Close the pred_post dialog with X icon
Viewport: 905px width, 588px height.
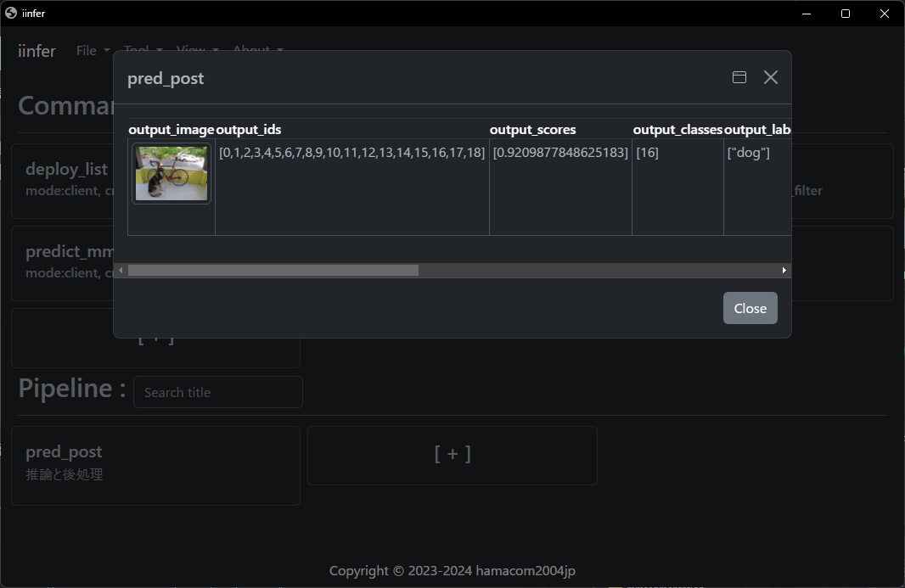coord(770,77)
